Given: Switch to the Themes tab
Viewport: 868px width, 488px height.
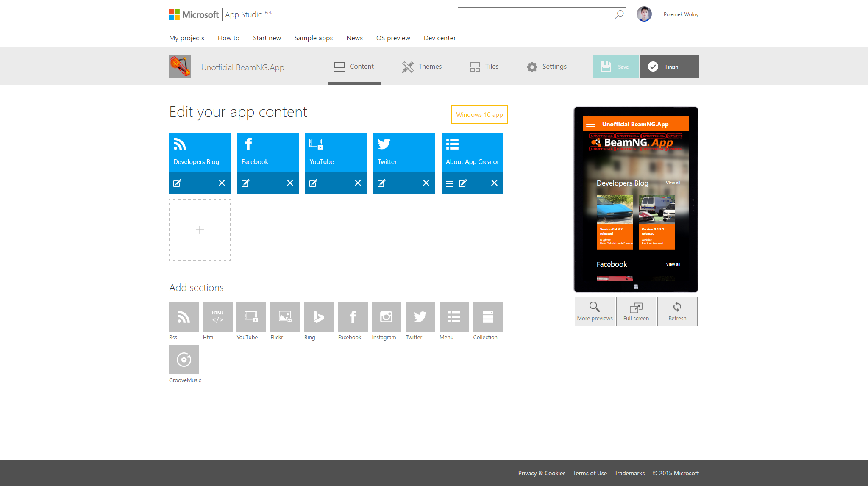Looking at the screenshot, I should tap(422, 67).
